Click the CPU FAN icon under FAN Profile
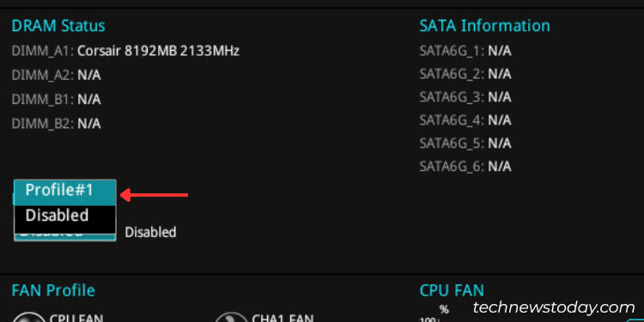Image resolution: width=644 pixels, height=322 pixels. (28, 318)
